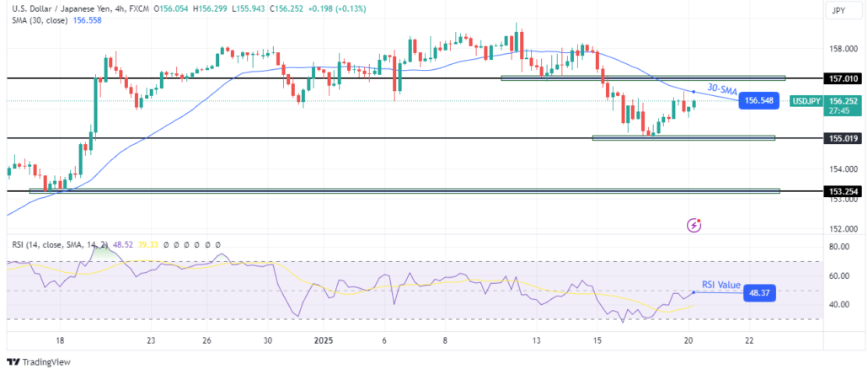Viewport: 868px width, 374px height.
Task: Select the 155.019 horizontal line label
Action: click(842, 138)
